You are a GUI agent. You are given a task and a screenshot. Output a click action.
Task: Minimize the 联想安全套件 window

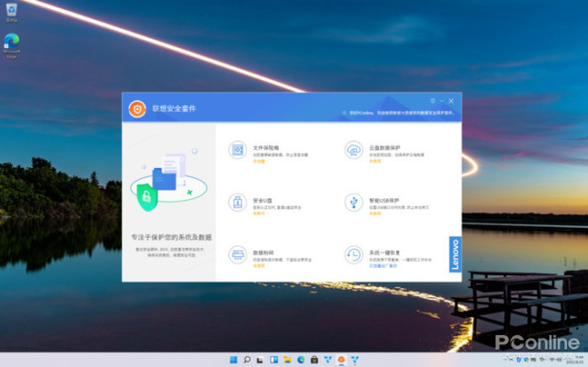(442, 101)
